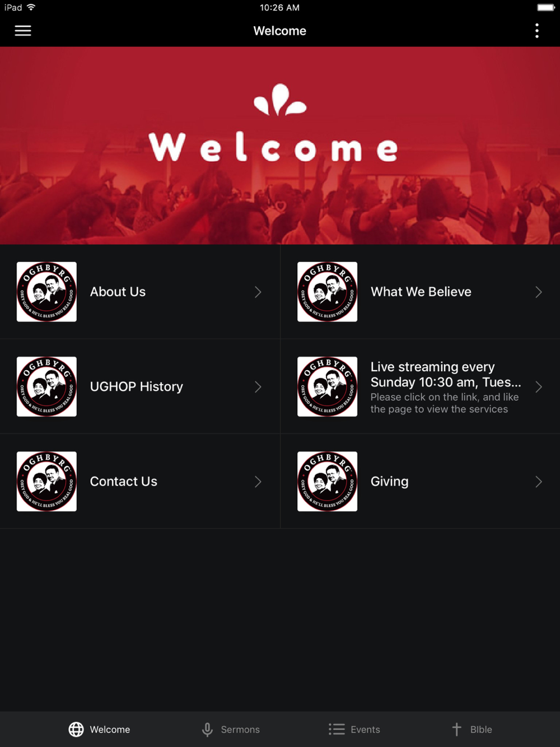The height and width of the screenshot is (747, 560).
Task: Open the Contact Us page
Action: click(x=140, y=482)
